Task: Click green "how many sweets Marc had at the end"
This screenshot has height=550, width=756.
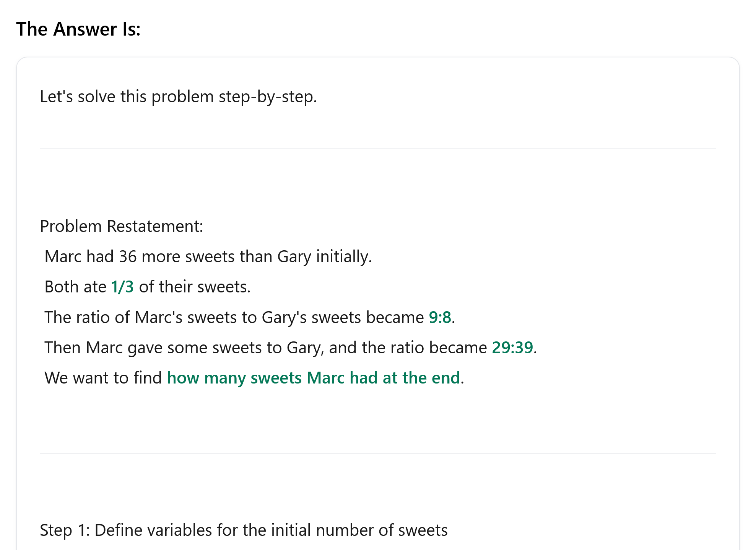Action: 313,378
